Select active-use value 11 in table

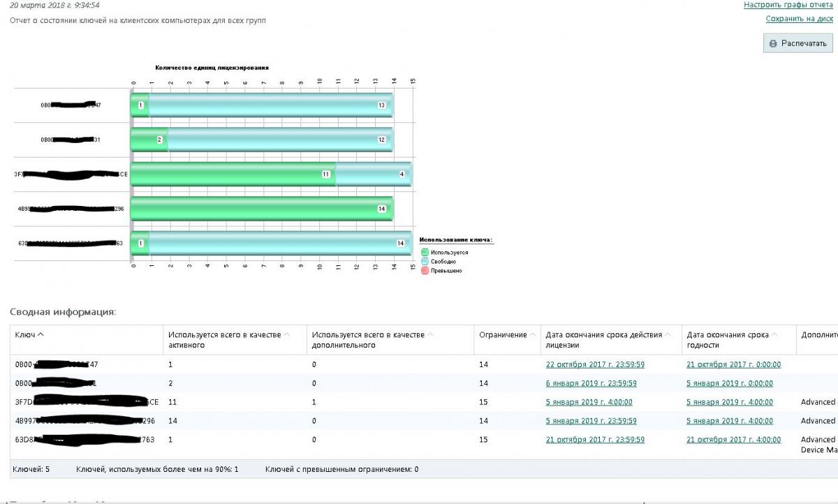click(x=172, y=402)
